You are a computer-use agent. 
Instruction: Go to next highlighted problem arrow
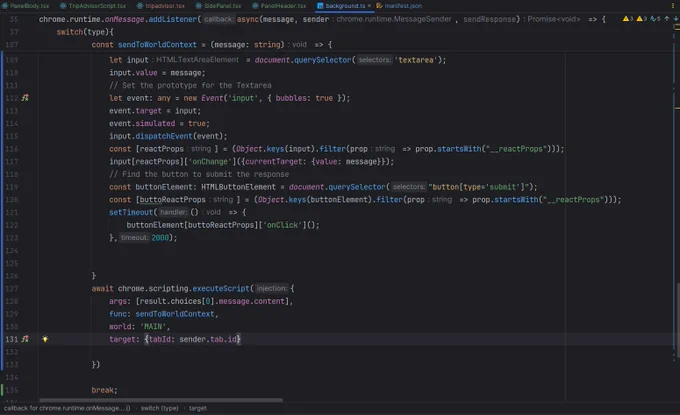(x=676, y=19)
